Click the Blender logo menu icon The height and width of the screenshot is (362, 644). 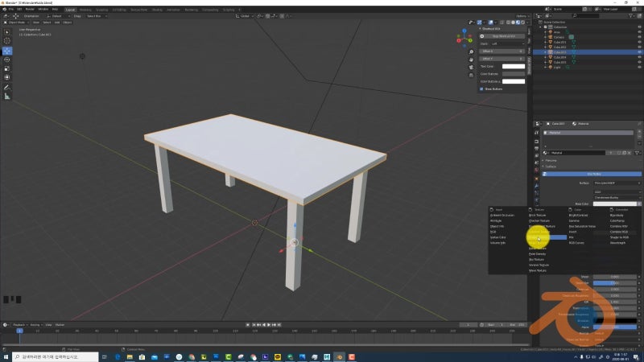pyautogui.click(x=4, y=9)
